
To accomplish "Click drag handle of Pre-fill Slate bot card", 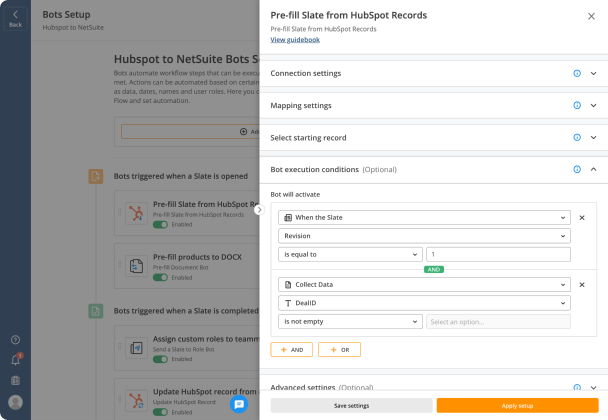I will pos(119,212).
